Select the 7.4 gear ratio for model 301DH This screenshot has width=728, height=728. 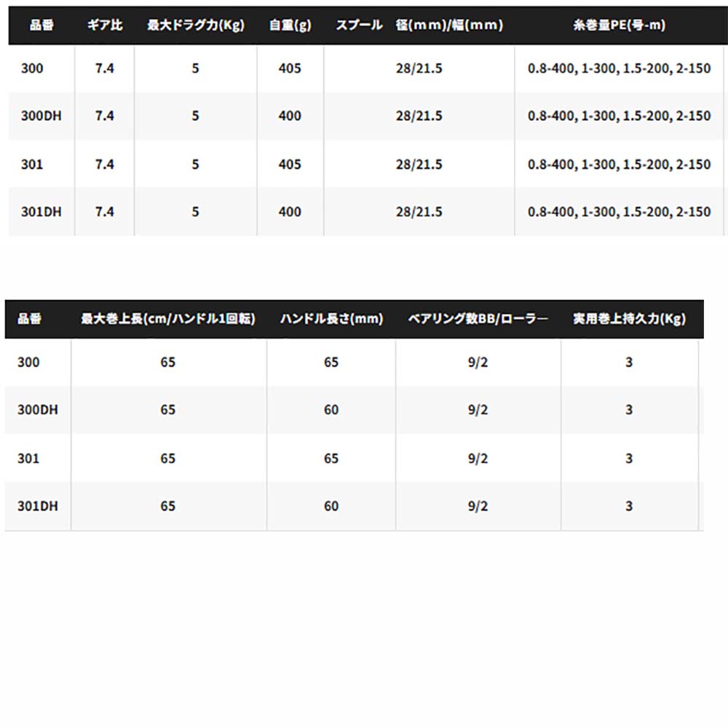point(105,212)
